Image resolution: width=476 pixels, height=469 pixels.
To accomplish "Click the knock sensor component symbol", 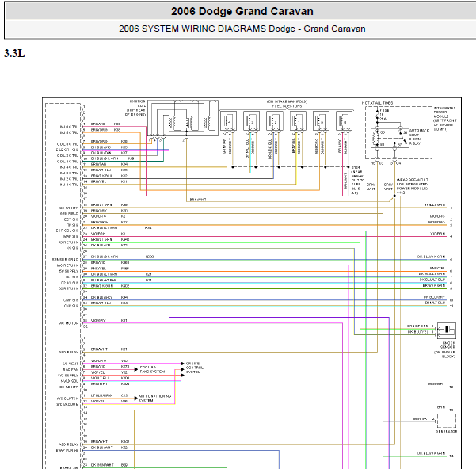I will (x=446, y=330).
